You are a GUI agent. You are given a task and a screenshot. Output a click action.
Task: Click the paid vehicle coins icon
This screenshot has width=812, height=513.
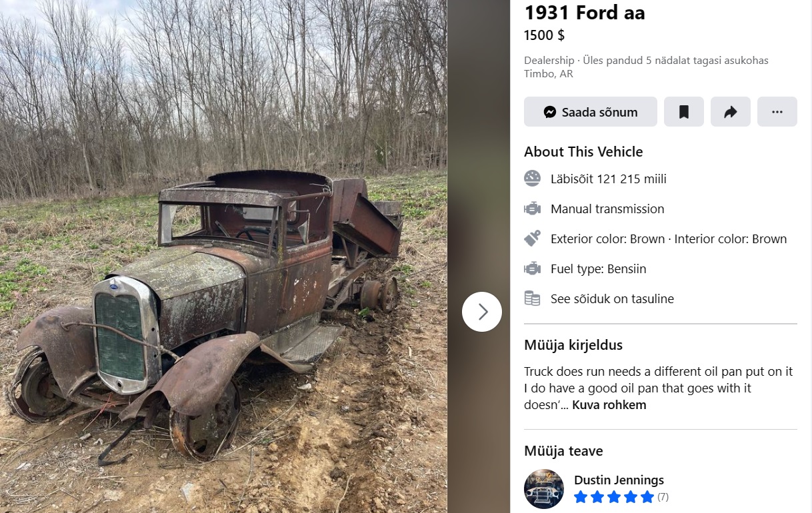tap(532, 298)
